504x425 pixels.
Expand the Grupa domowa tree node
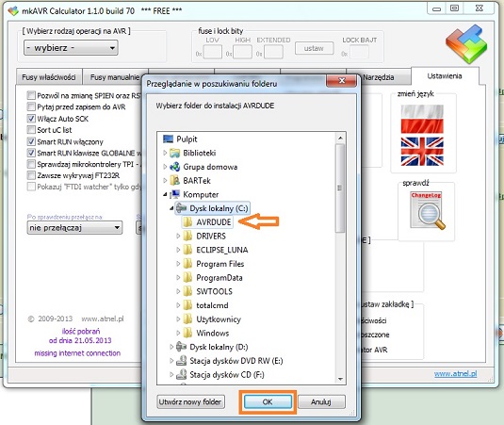point(165,167)
